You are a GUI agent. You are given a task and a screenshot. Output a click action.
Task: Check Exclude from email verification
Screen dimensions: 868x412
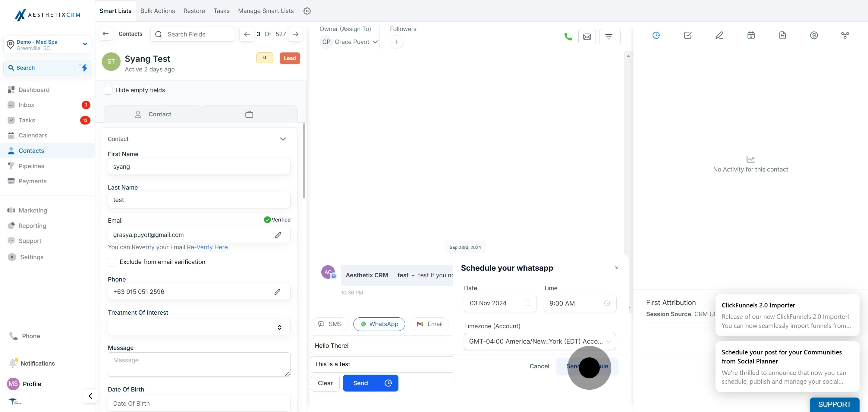[112, 262]
